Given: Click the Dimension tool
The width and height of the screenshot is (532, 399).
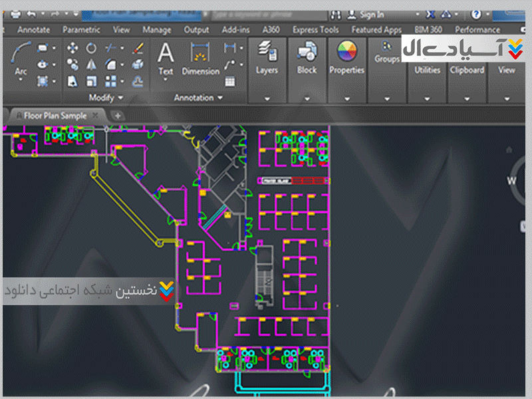Looking at the screenshot, I should point(200,57).
